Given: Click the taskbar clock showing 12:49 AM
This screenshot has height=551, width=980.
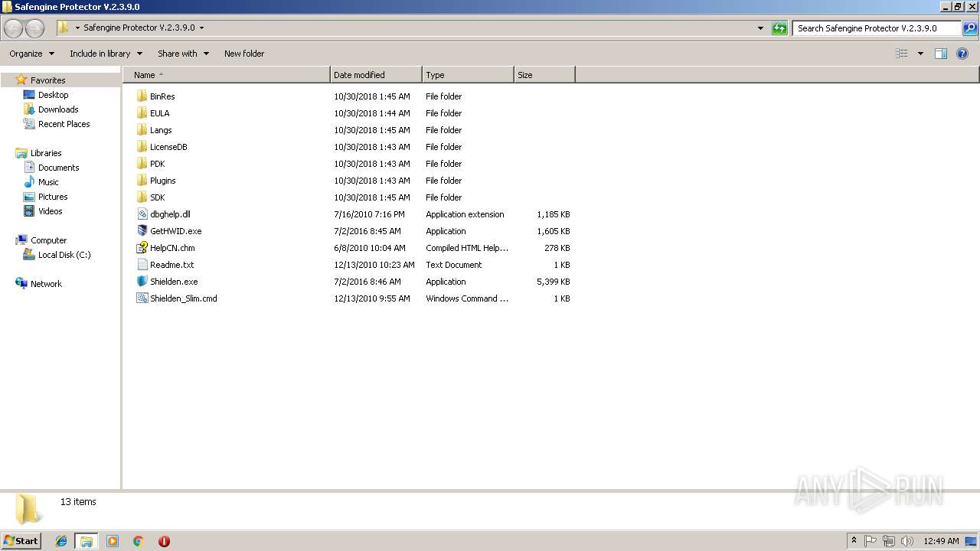Looking at the screenshot, I should tap(941, 541).
